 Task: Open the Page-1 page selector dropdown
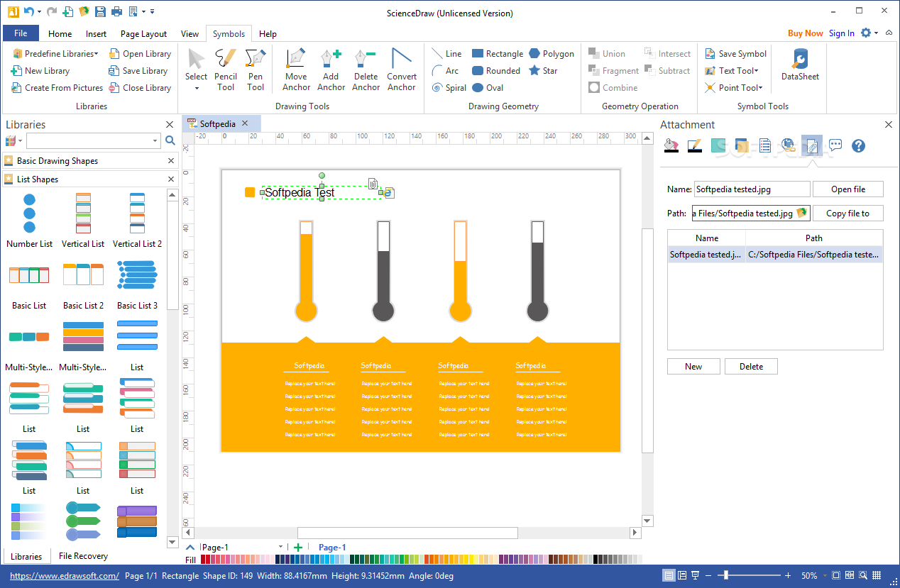pyautogui.click(x=280, y=547)
